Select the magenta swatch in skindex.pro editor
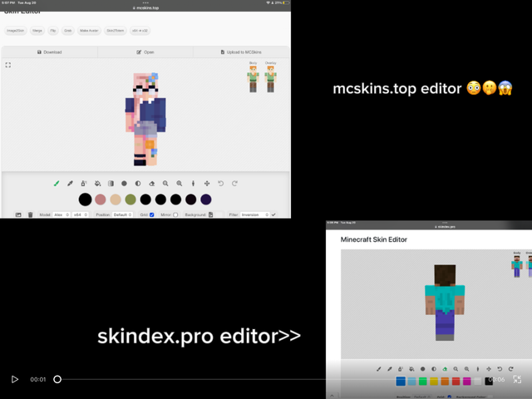 (x=467, y=382)
